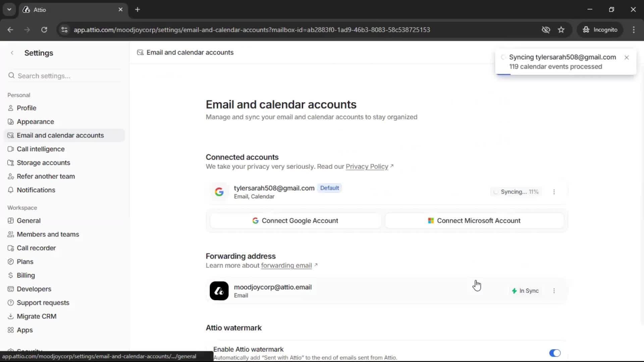644x362 pixels.
Task: Click the Syncing 11% progress indicator
Action: tap(516, 192)
